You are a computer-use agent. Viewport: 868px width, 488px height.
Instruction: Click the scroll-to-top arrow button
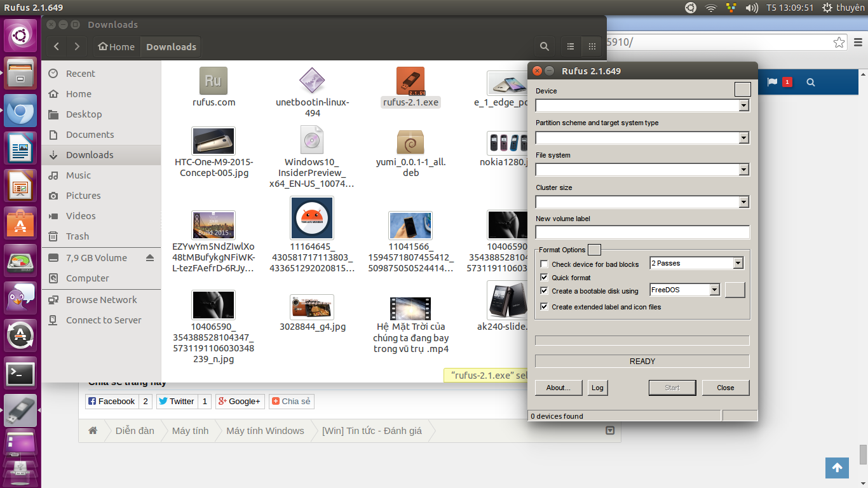point(837,468)
